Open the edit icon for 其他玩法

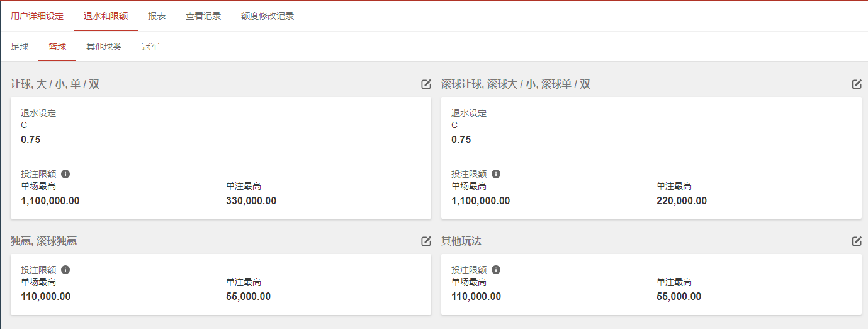coord(857,241)
